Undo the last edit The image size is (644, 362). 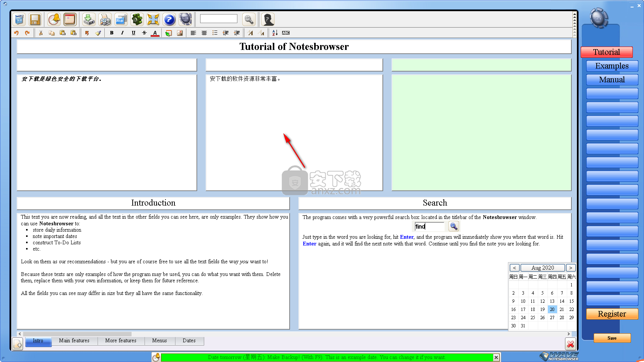point(16,33)
